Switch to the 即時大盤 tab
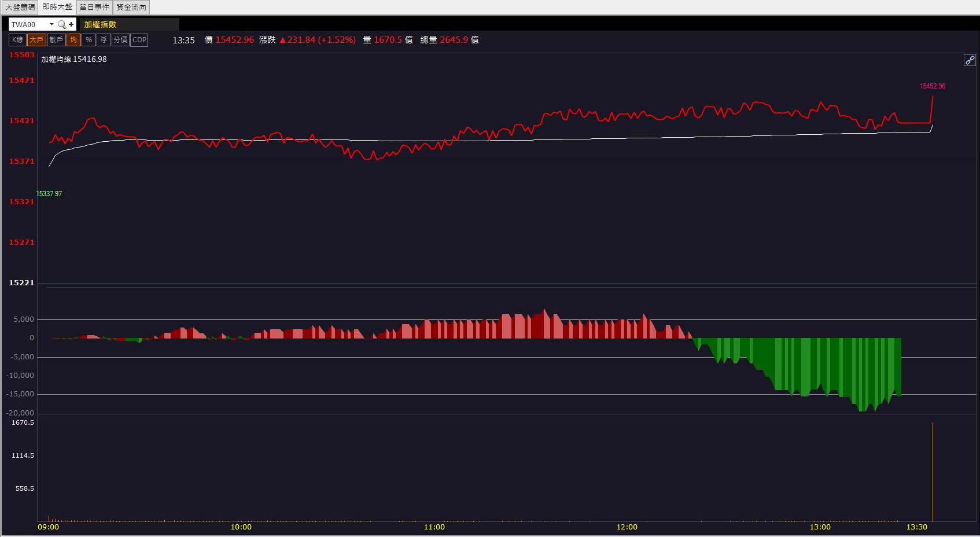The image size is (980, 537). tap(57, 8)
